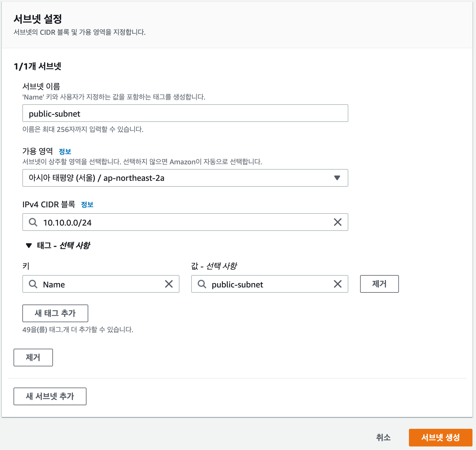Image resolution: width=476 pixels, height=450 pixels.
Task: Click the orange 서브넷 생성 button
Action: point(441,438)
